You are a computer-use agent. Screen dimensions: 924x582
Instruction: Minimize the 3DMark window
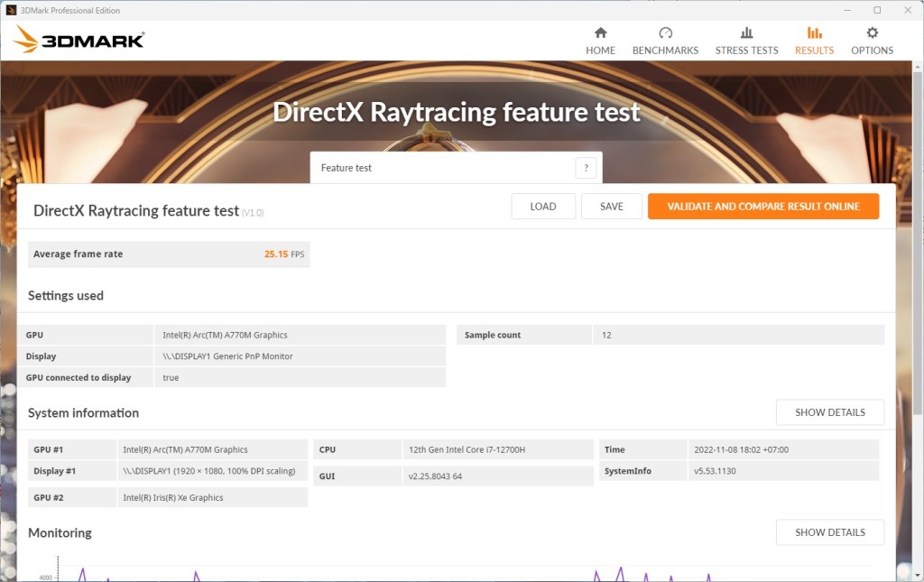pyautogui.click(x=846, y=10)
